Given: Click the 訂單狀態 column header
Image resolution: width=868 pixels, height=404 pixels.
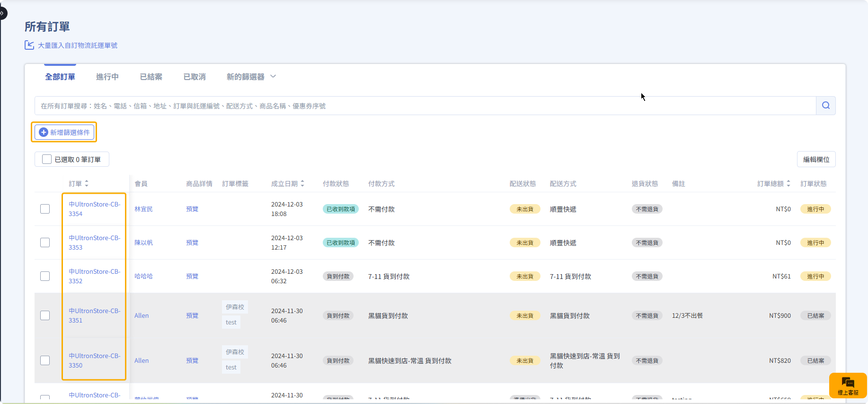Looking at the screenshot, I should [813, 183].
